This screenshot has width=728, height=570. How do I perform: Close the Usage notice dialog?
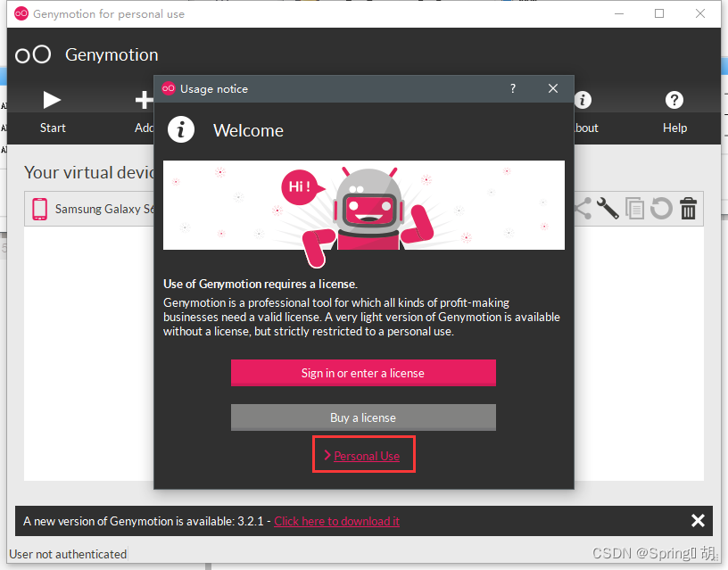pyautogui.click(x=553, y=88)
